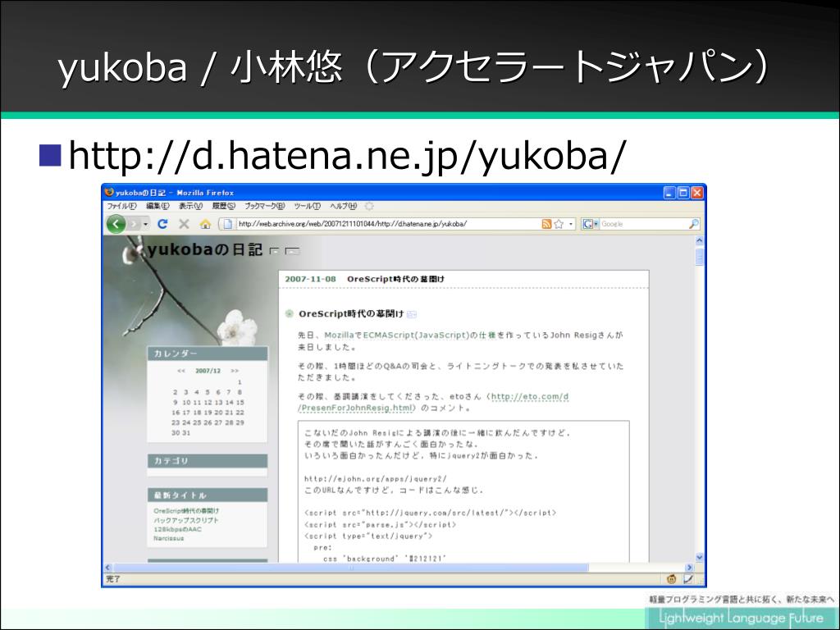Viewport: 840px width, 630px height.
Task: Click the カレンダー sidebar header
Action: click(x=208, y=354)
